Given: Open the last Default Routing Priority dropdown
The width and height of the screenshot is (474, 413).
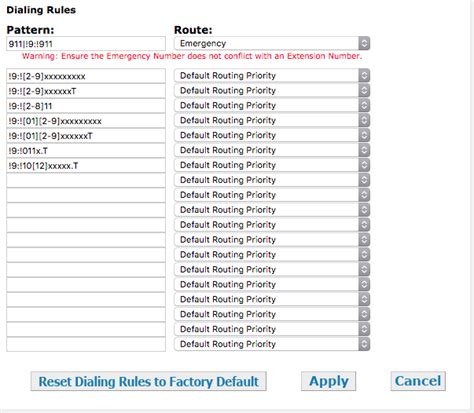Looking at the screenshot, I should pyautogui.click(x=272, y=344).
